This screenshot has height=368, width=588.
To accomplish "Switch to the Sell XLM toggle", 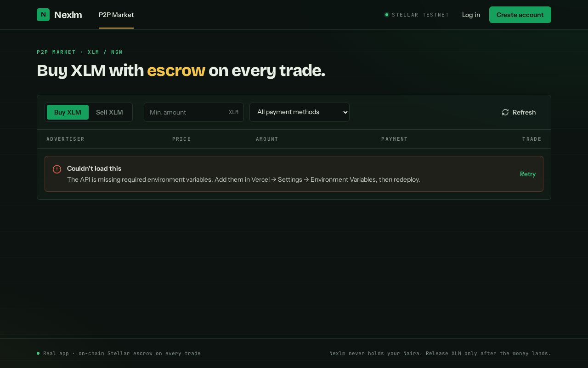I will pos(109,112).
